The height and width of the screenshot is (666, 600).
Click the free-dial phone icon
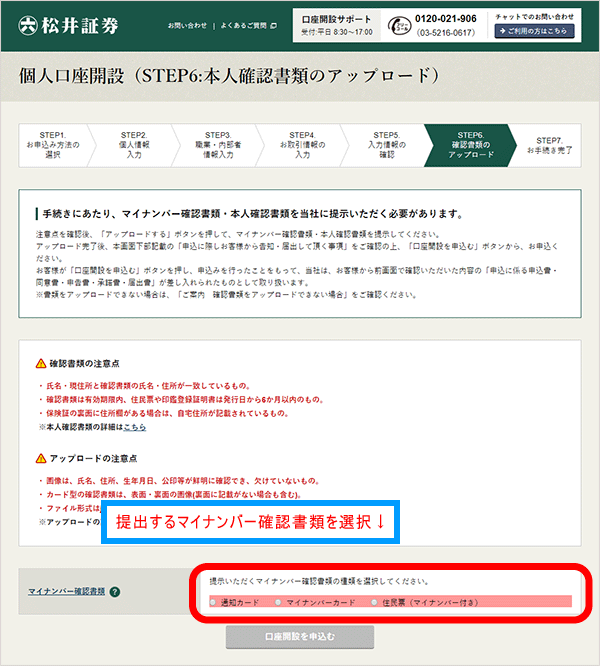[399, 26]
